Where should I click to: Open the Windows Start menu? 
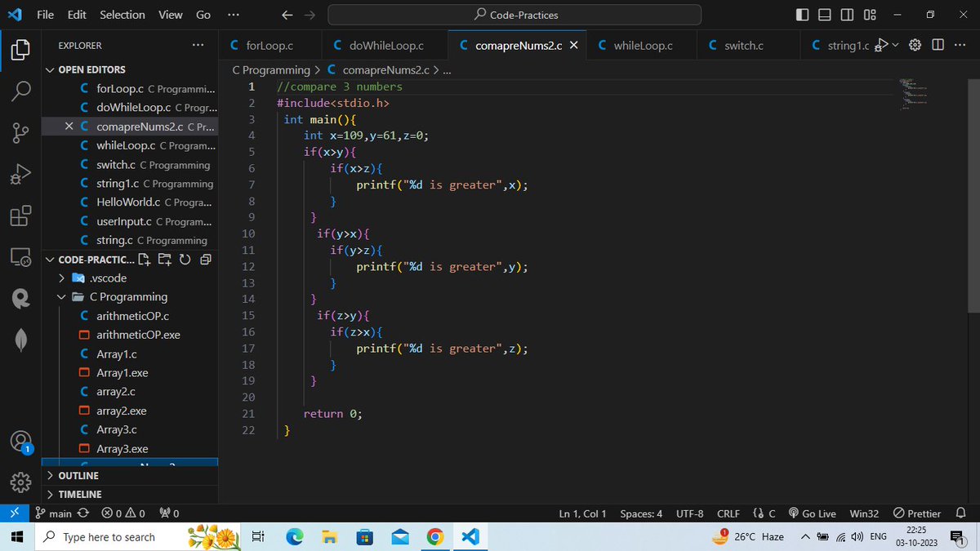tap(16, 536)
